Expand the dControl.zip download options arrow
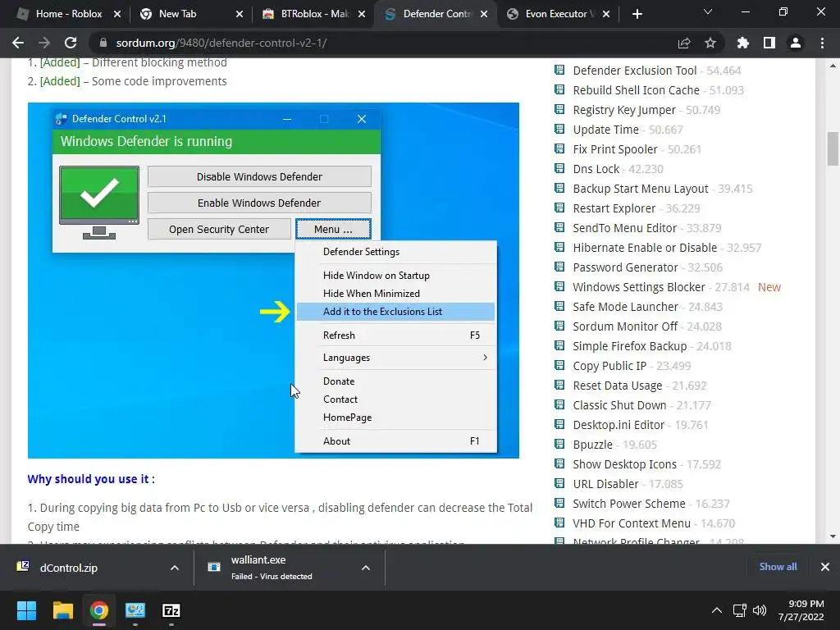The width and height of the screenshot is (840, 630). click(x=175, y=568)
